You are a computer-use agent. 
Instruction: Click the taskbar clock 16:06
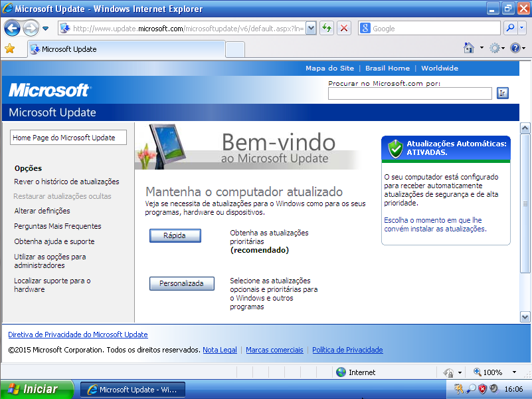[513, 389]
